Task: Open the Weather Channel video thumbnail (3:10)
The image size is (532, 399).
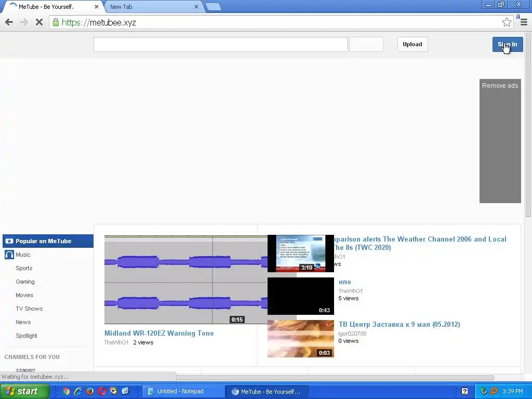Action: pyautogui.click(x=301, y=254)
